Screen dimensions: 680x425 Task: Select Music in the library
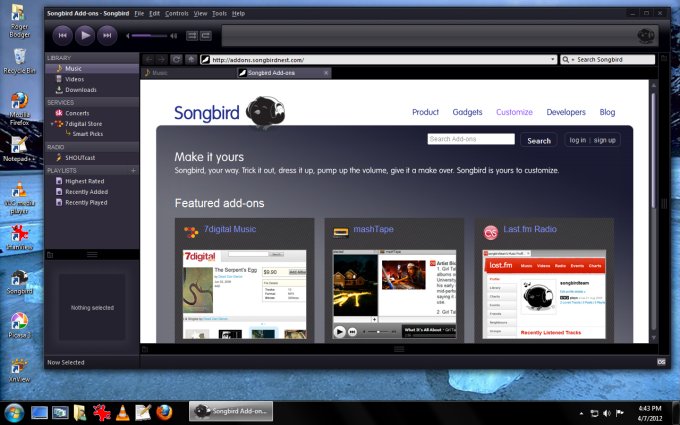click(x=92, y=69)
